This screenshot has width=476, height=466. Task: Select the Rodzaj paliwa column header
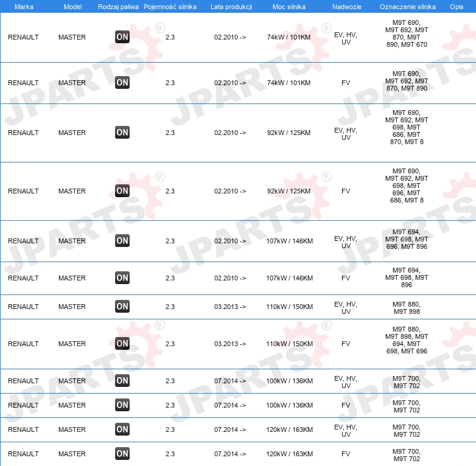tap(118, 7)
